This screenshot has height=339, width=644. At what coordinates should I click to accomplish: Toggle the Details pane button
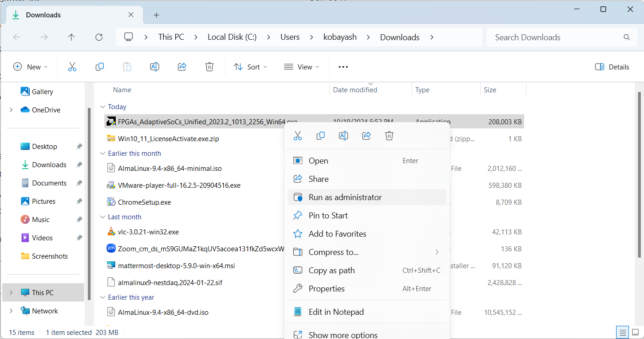pos(612,67)
